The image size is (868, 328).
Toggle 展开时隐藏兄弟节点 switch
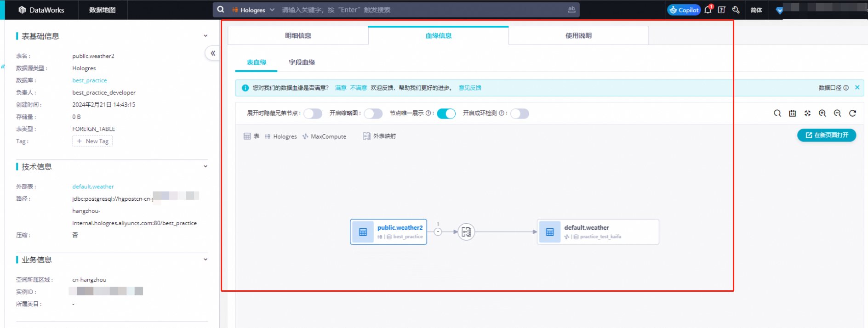click(x=313, y=113)
